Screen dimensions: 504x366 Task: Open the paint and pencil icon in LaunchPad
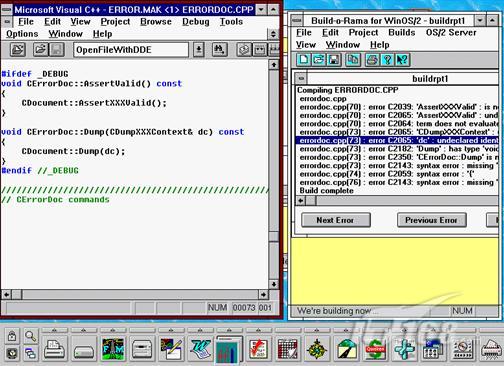click(x=171, y=349)
